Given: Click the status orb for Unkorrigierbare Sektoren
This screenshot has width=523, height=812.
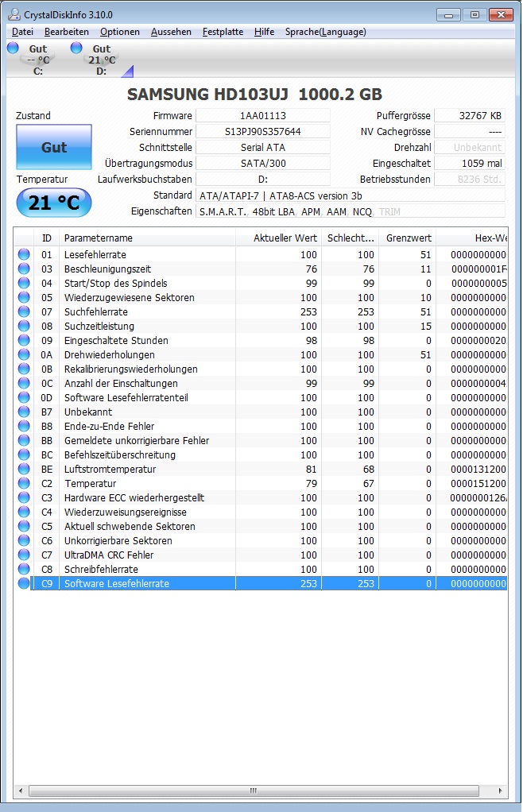Looking at the screenshot, I should coord(24,540).
